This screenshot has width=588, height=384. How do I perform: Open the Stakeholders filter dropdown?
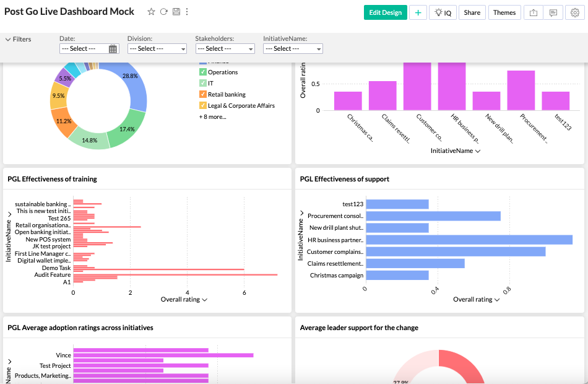(225, 49)
